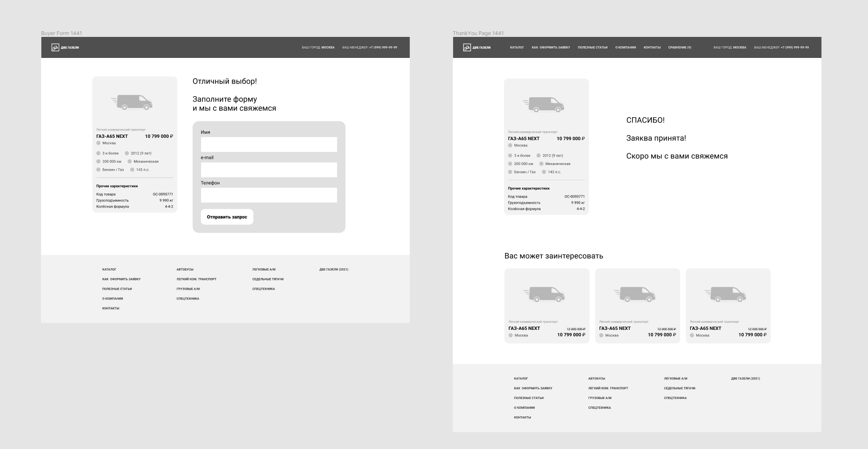Screen dimensions: 868x449
Task: Click Легковые а/м in Buyer Form footer
Action: click(264, 270)
